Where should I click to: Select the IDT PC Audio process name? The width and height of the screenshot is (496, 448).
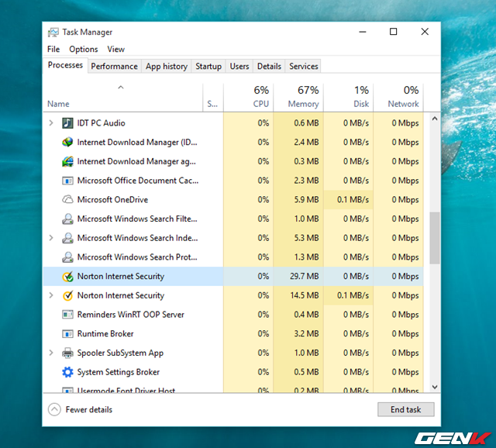[x=102, y=122]
